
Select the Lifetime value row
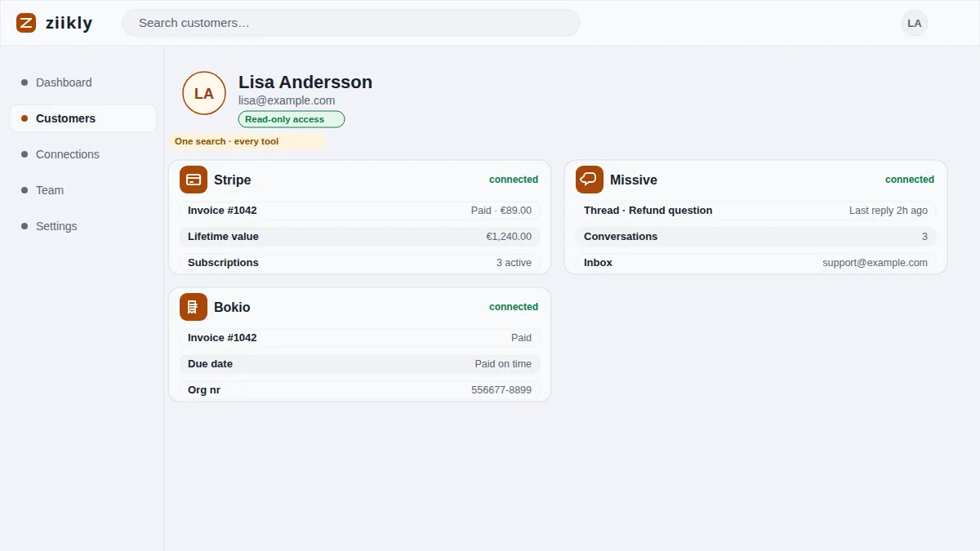pos(359,237)
